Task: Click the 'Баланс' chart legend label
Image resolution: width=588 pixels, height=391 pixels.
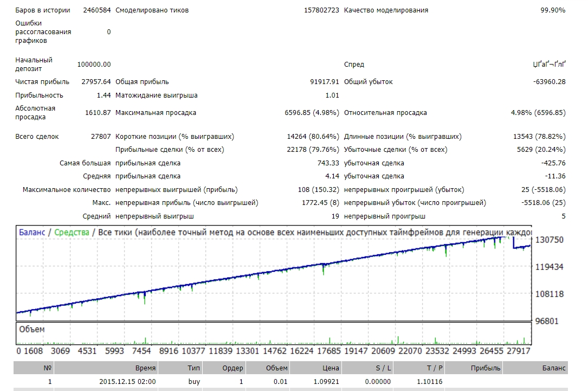Action: tap(32, 233)
